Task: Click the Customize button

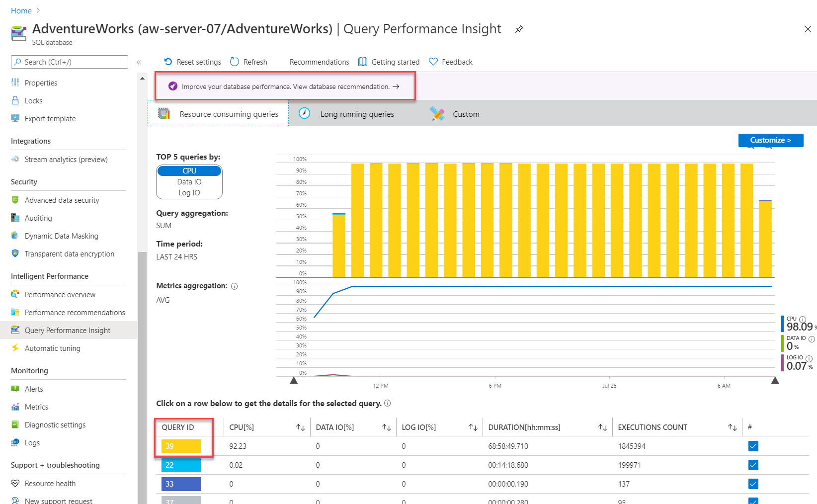Action: point(771,140)
